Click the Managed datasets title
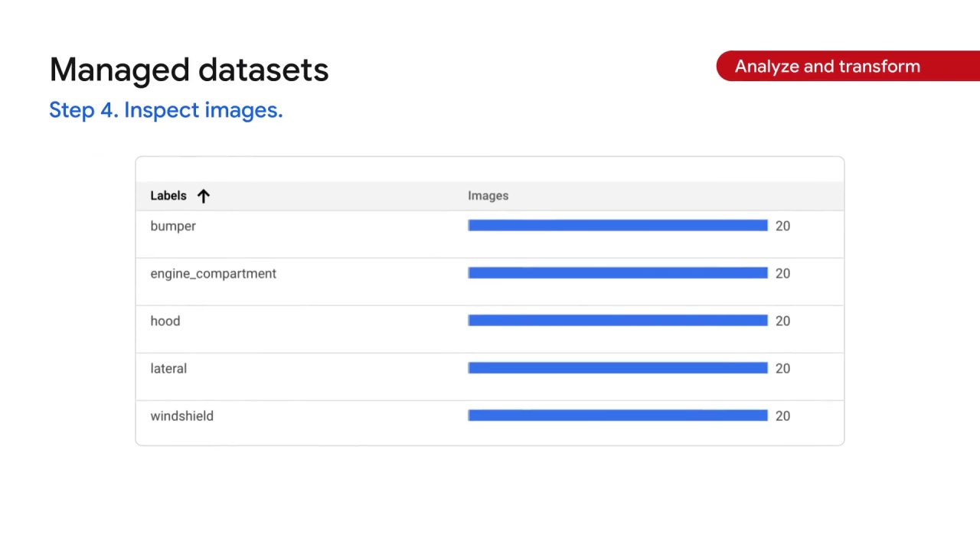980x551 pixels. pyautogui.click(x=189, y=70)
